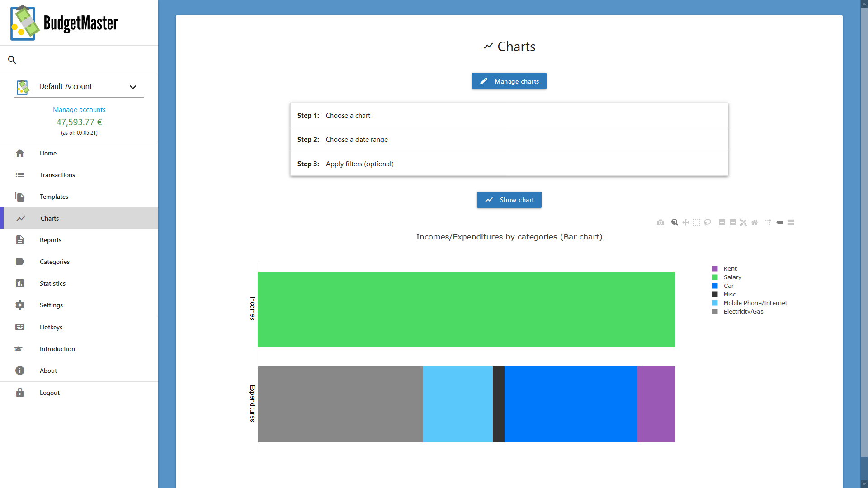Click the Transactions list icon
Image resolution: width=868 pixels, height=488 pixels.
point(20,175)
